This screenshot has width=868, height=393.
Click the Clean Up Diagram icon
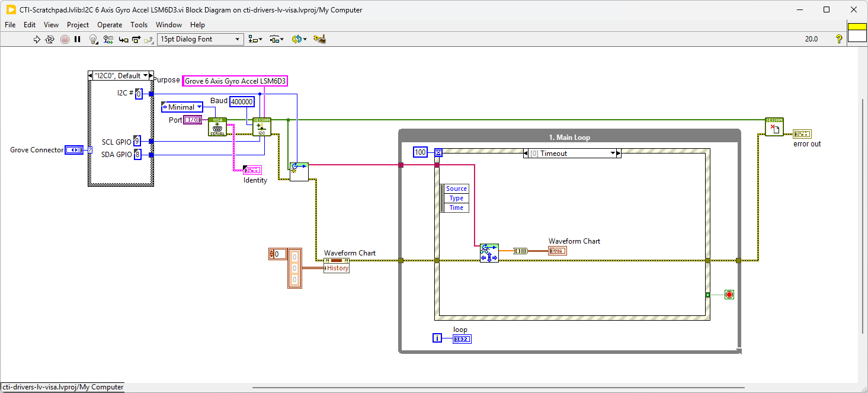(x=320, y=39)
